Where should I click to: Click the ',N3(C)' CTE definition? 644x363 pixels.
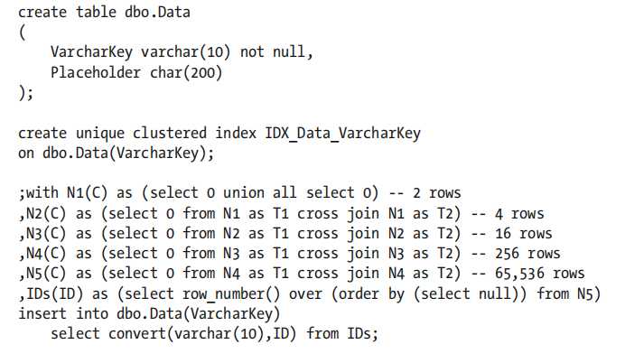tap(44, 232)
